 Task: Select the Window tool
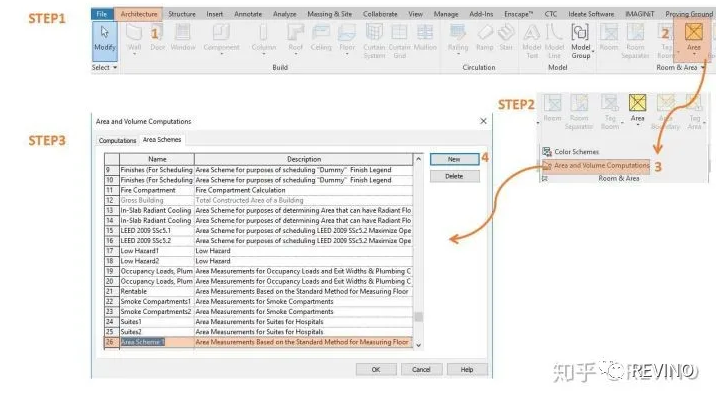tap(183, 37)
